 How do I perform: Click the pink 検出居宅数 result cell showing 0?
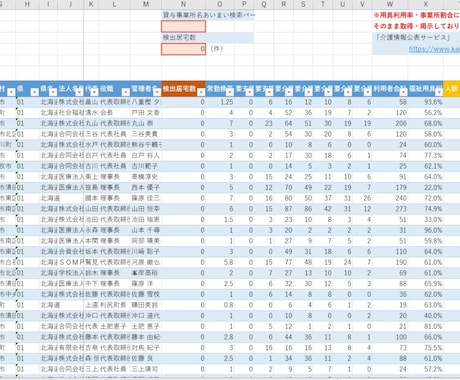[x=183, y=49]
